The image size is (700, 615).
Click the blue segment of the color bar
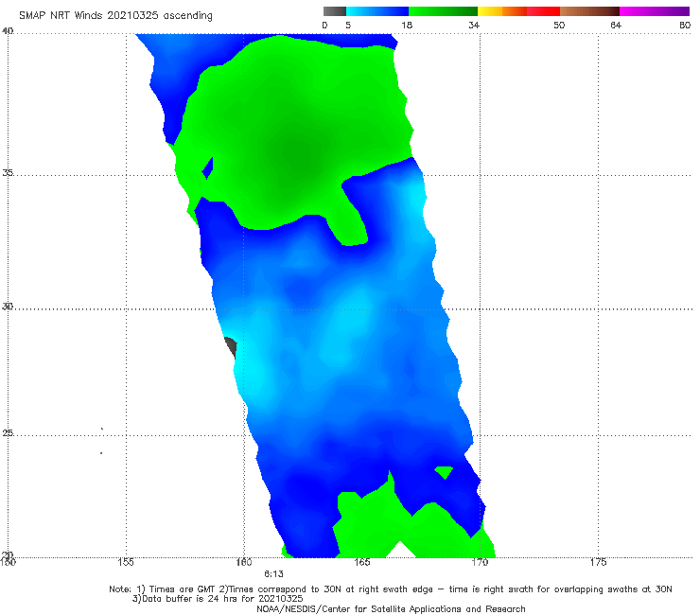point(377,11)
